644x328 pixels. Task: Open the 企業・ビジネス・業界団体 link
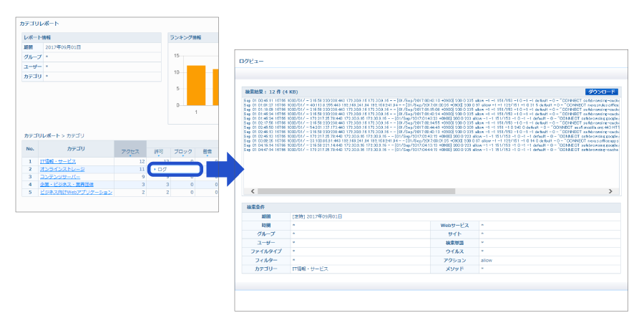(67, 184)
